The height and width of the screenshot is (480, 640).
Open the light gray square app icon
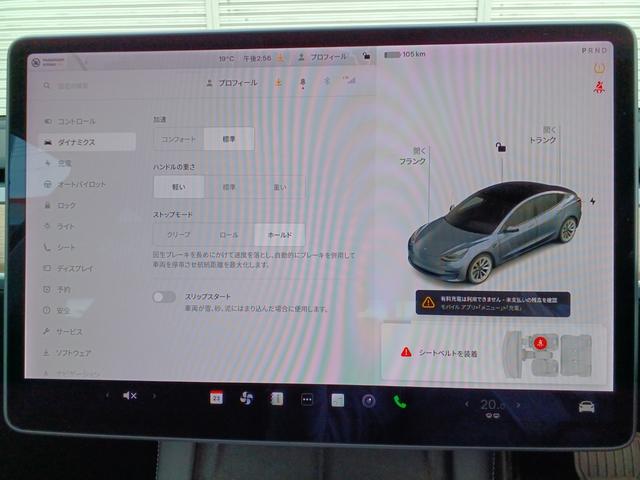[338, 401]
